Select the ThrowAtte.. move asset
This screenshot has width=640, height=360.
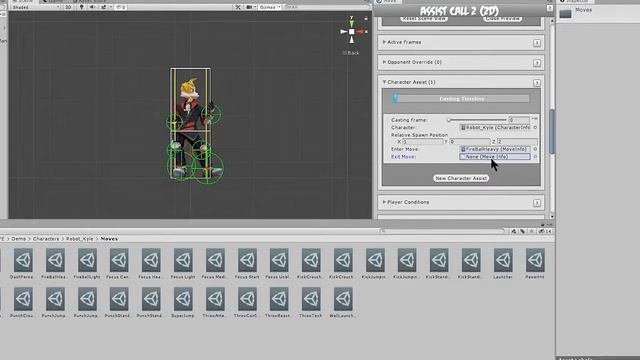tap(215, 302)
